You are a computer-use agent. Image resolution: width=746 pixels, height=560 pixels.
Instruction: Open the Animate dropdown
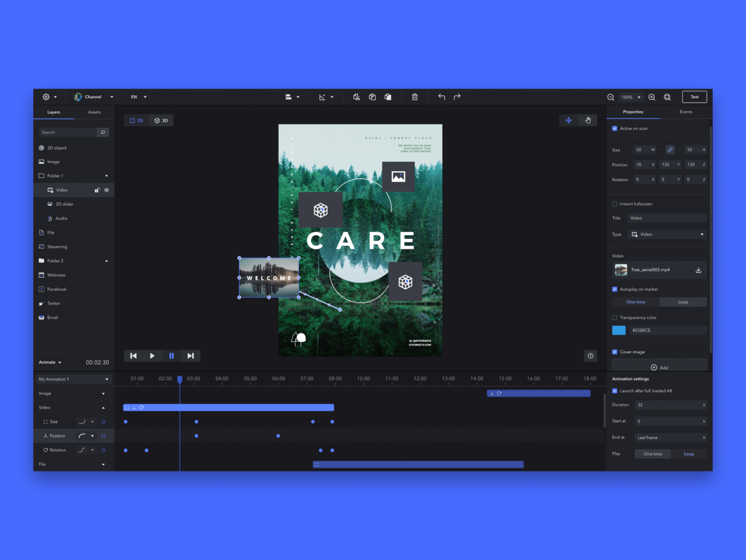pos(50,363)
